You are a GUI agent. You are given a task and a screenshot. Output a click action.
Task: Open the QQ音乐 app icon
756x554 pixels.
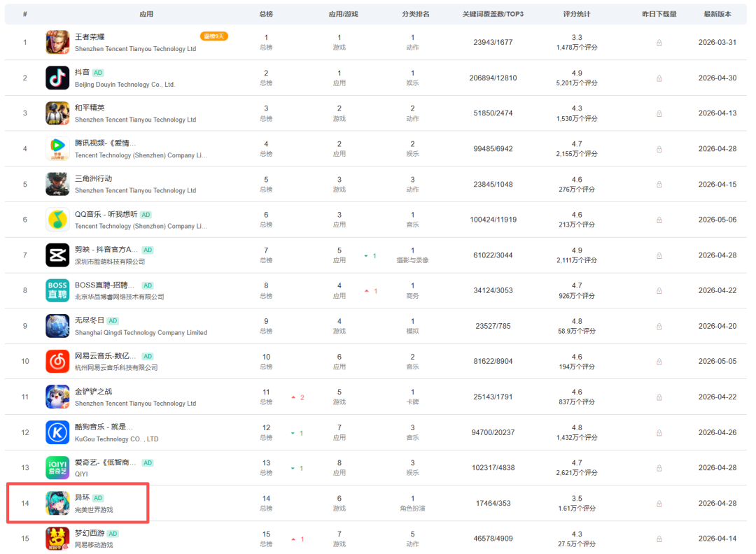pyautogui.click(x=57, y=220)
